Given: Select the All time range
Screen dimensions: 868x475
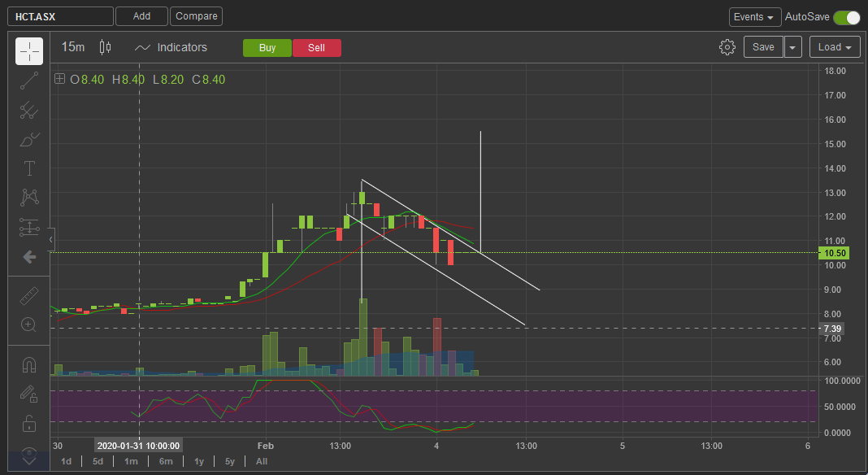Looking at the screenshot, I should [x=261, y=461].
